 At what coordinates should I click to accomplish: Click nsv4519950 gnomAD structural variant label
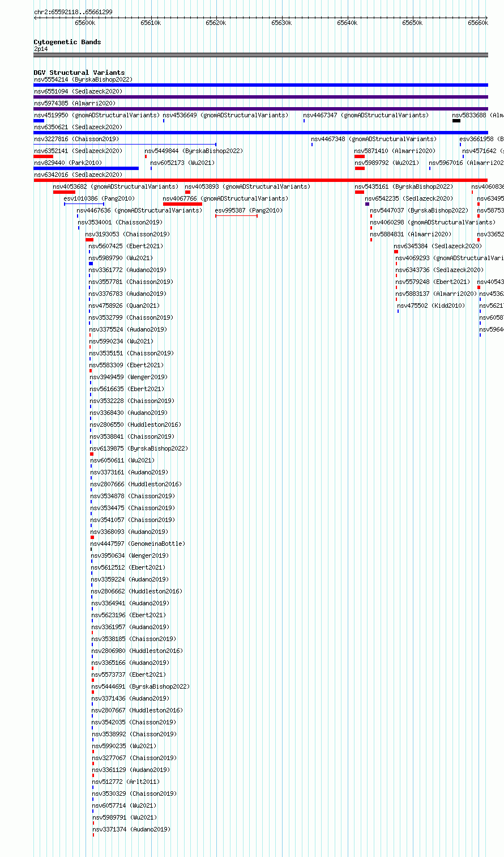tap(97, 116)
